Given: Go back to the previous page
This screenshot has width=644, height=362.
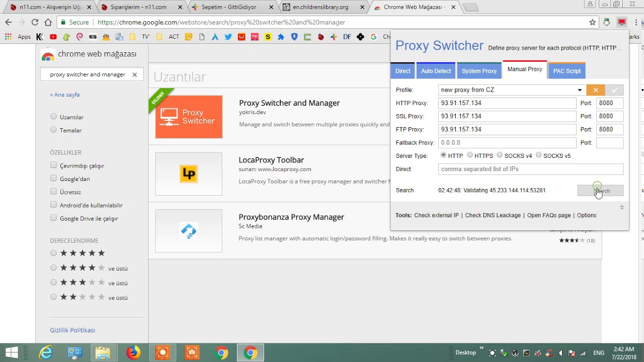Looking at the screenshot, I should (x=8, y=22).
